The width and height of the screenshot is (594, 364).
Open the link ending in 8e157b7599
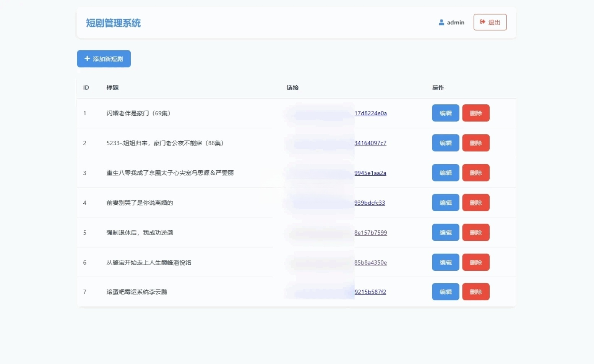[370, 232]
